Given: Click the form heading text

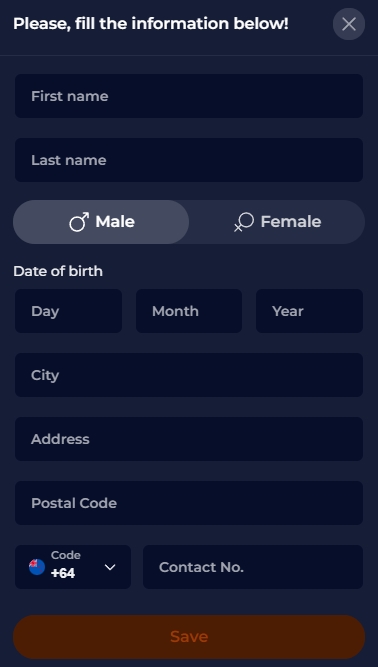Looking at the screenshot, I should [x=151, y=24].
